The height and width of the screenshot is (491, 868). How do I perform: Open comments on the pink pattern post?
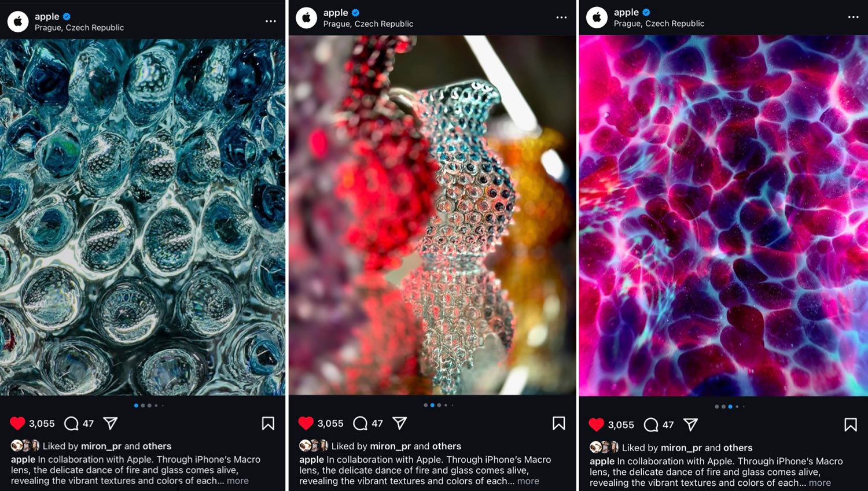pos(651,424)
